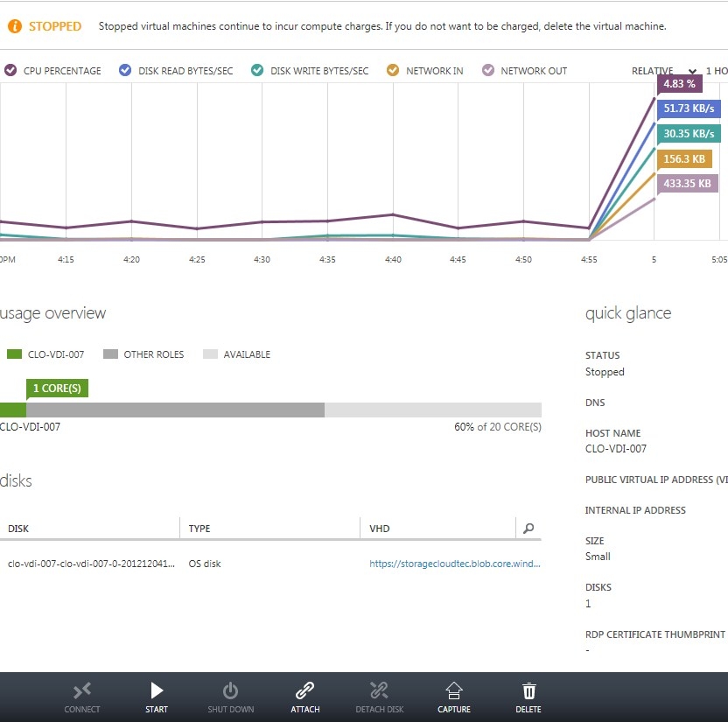Open the storagecloudtec VHD link
The height and width of the screenshot is (722, 728).
coord(454,564)
